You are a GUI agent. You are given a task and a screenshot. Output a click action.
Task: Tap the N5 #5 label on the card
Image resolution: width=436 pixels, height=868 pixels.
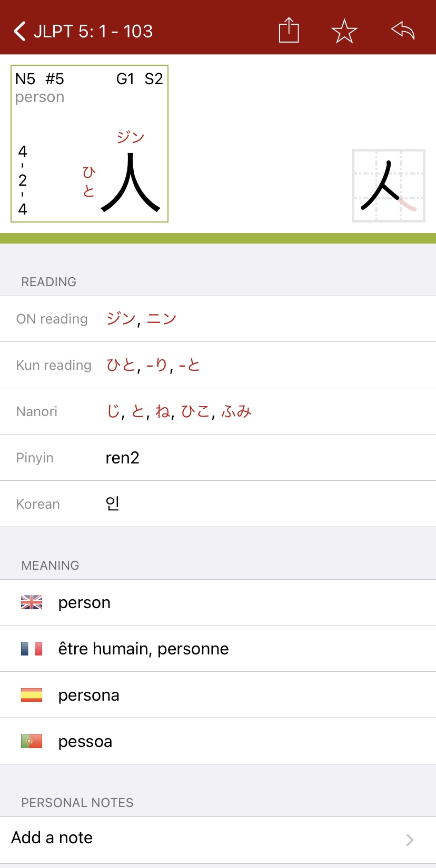click(39, 79)
